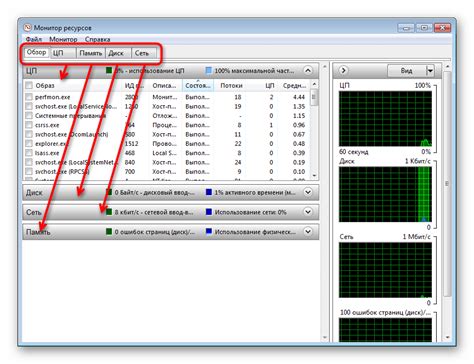Screen dimensions: 474x364
Task: Sort by the Потоки column header
Action: 231,86
